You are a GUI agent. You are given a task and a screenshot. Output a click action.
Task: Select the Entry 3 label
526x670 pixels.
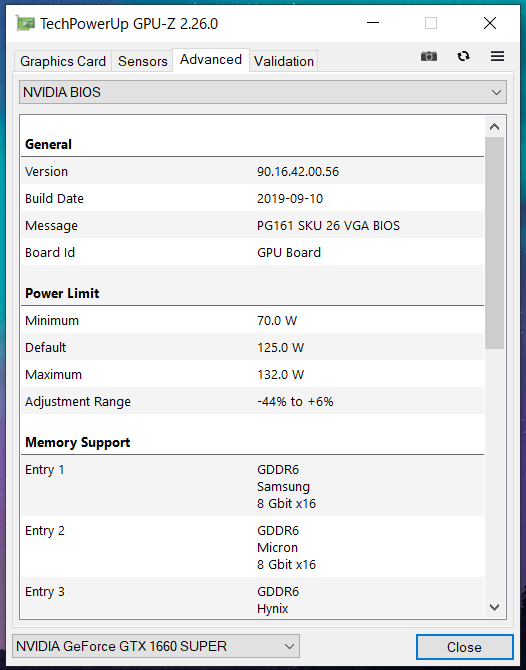[x=44, y=591]
